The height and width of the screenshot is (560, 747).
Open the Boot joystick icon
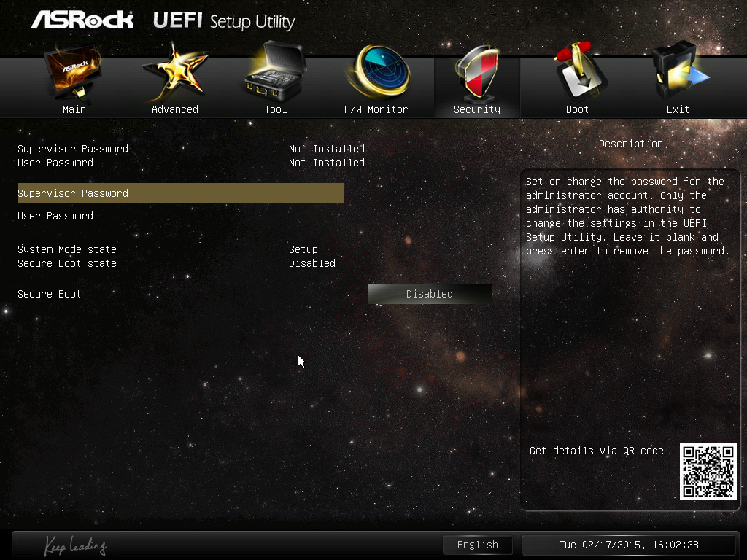tap(579, 73)
